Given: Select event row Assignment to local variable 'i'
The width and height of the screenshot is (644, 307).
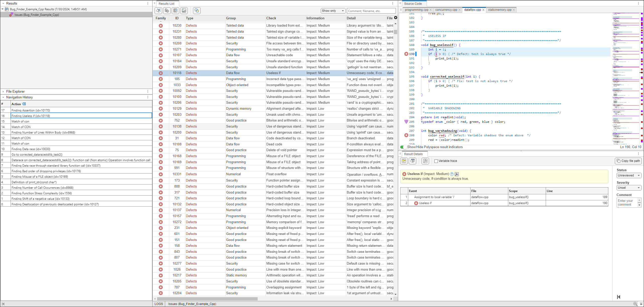Looking at the screenshot, I should pos(504,197).
